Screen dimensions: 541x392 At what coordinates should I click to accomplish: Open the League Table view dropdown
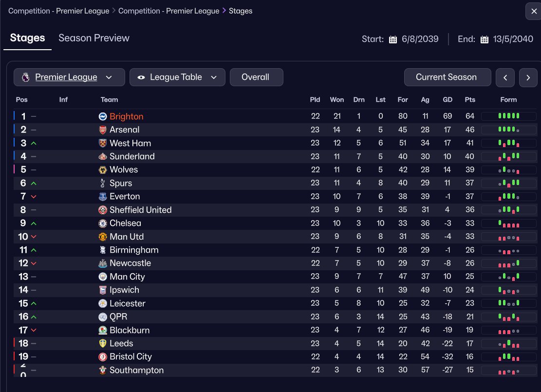(177, 77)
